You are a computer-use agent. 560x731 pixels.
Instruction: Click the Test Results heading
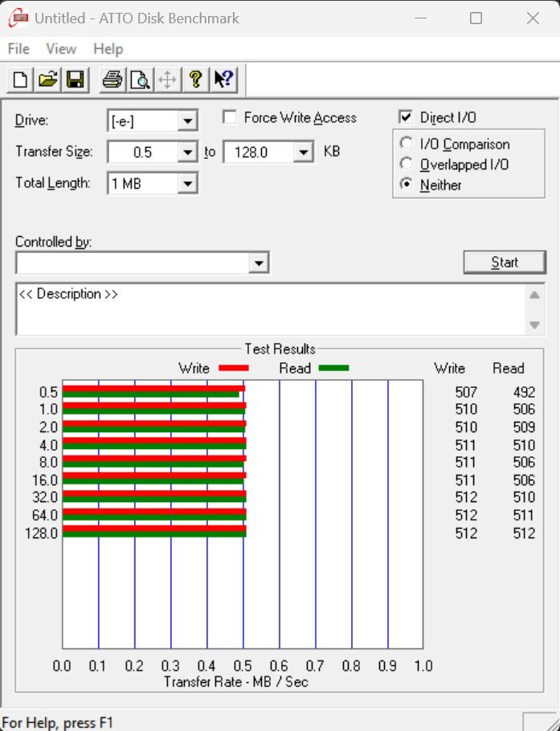point(280,349)
